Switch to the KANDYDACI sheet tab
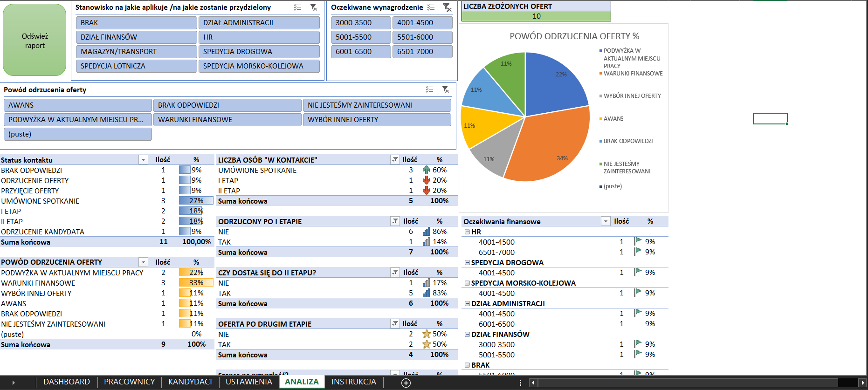Screen dimensions: 868x390 (x=190, y=382)
